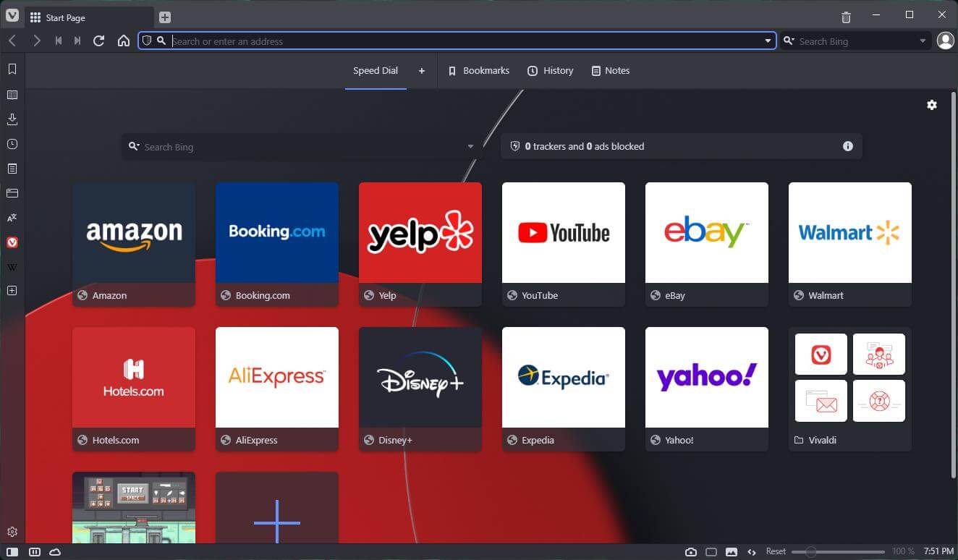
Task: Open the Vivaldi speed dial folder
Action: tap(850, 389)
